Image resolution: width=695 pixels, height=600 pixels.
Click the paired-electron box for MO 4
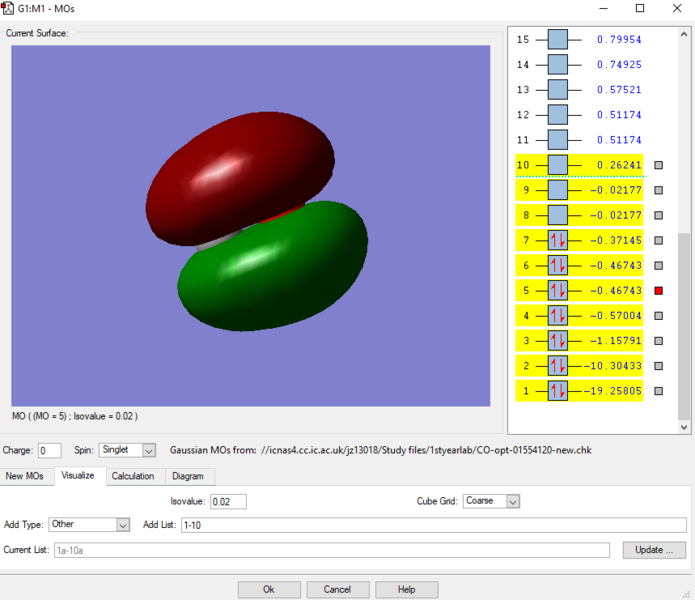558,316
